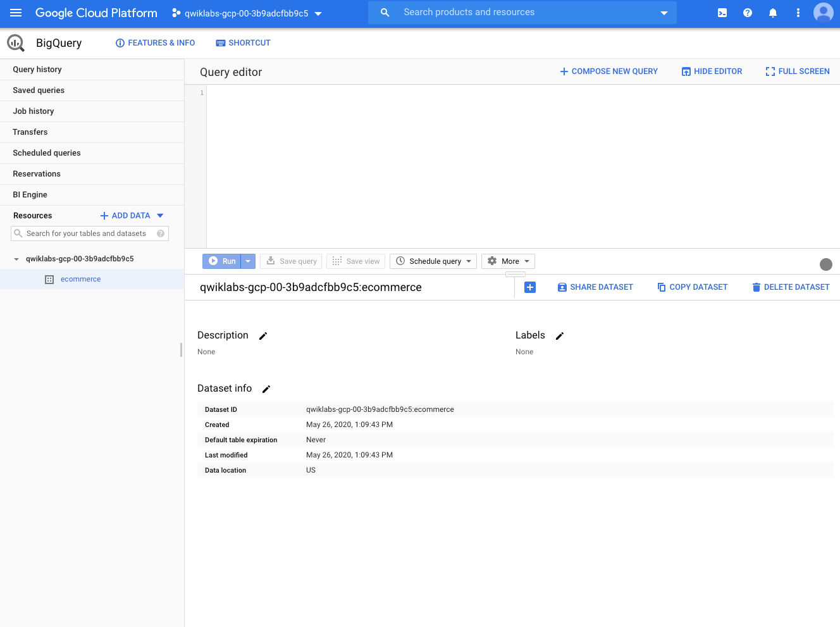Screen dimensions: 840x627
Task: Click the Share Dataset button
Action: [595, 287]
